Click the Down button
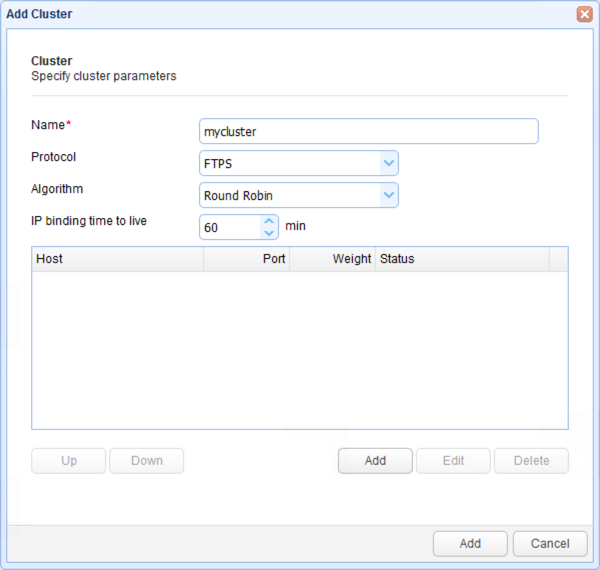 [147, 461]
